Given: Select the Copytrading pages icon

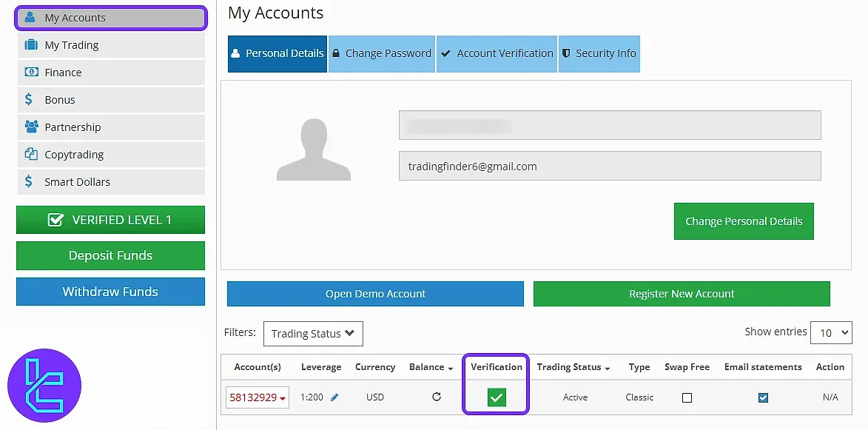Looking at the screenshot, I should coord(30,154).
